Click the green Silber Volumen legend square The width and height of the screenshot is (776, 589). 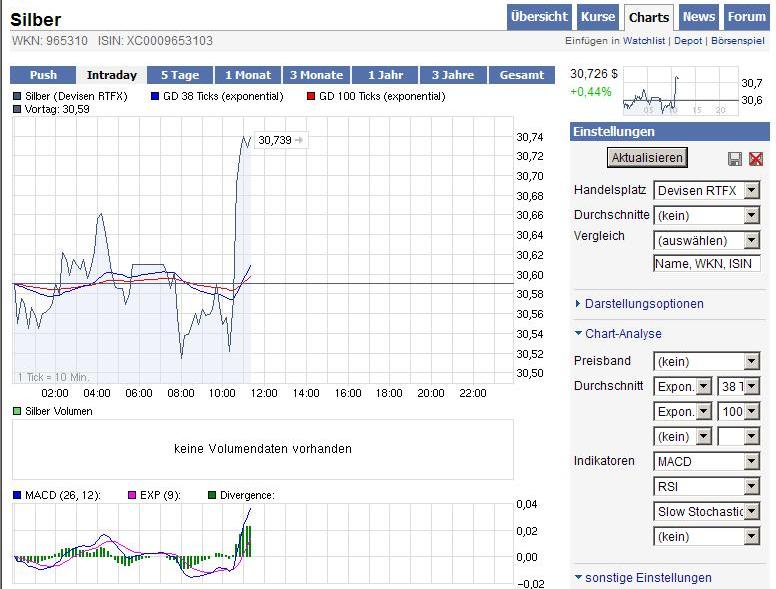coord(17,412)
